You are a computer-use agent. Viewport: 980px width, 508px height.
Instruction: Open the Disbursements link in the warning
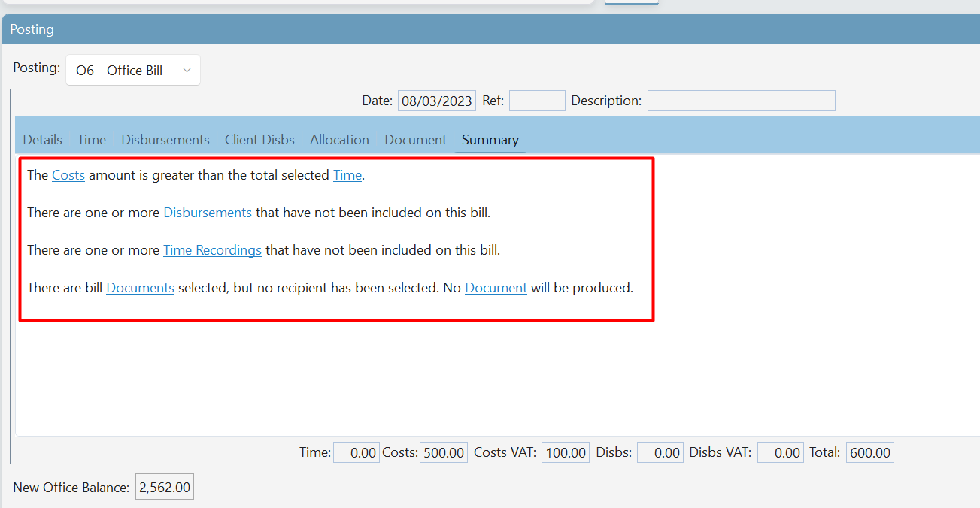tap(208, 213)
